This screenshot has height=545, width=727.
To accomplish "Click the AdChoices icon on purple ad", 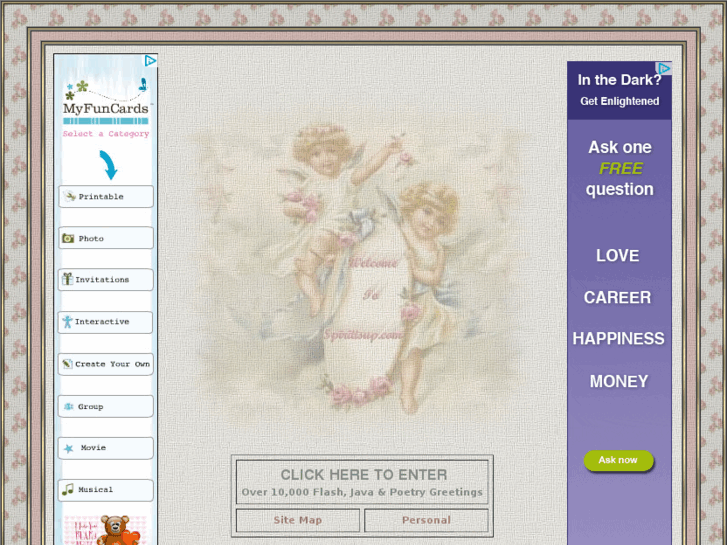I will tap(664, 68).
